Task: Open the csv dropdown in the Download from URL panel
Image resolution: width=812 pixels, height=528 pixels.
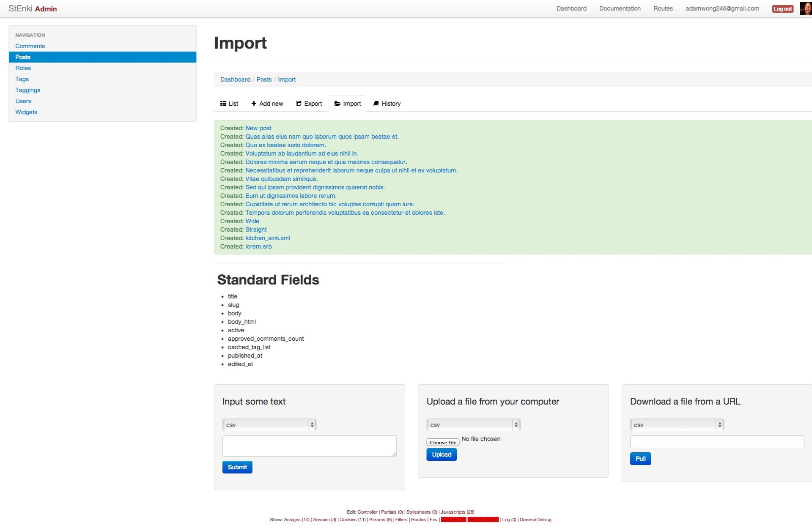Action: [677, 425]
